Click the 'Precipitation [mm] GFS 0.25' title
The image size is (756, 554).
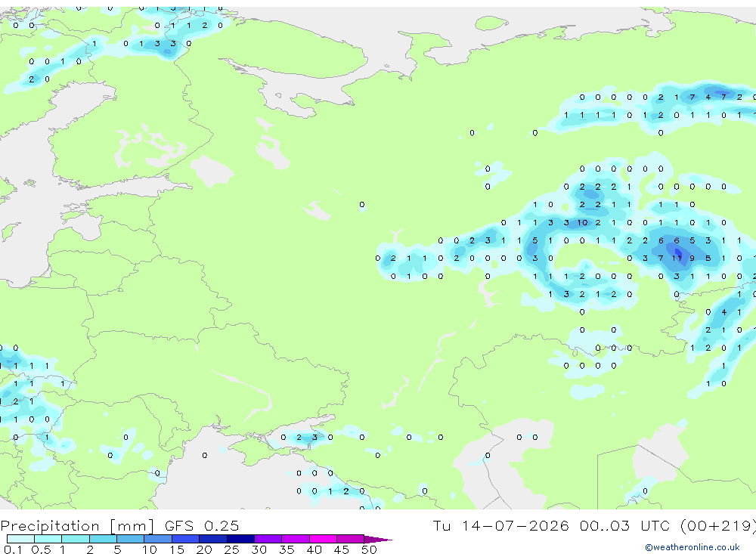click(119, 525)
